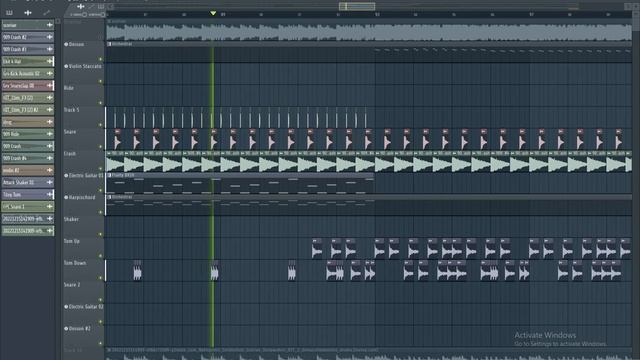Select the 'Snare 2' track header
Viewport: 640px width, 360px height.
pyautogui.click(x=84, y=292)
